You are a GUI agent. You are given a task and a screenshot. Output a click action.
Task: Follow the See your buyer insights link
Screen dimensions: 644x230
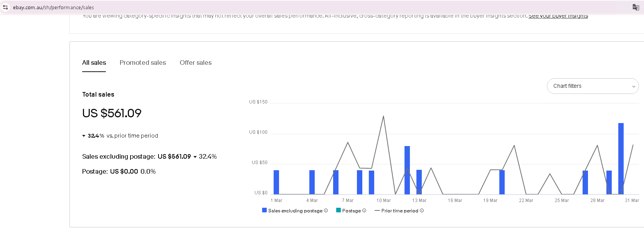tap(558, 16)
